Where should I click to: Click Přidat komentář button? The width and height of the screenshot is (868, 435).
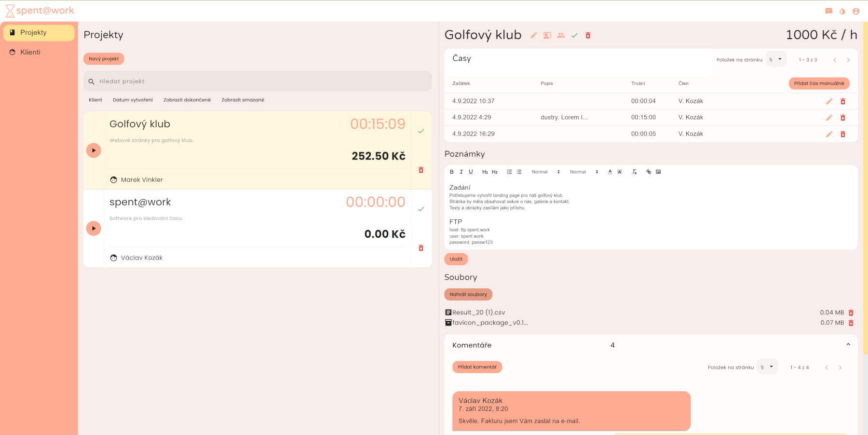click(x=477, y=367)
